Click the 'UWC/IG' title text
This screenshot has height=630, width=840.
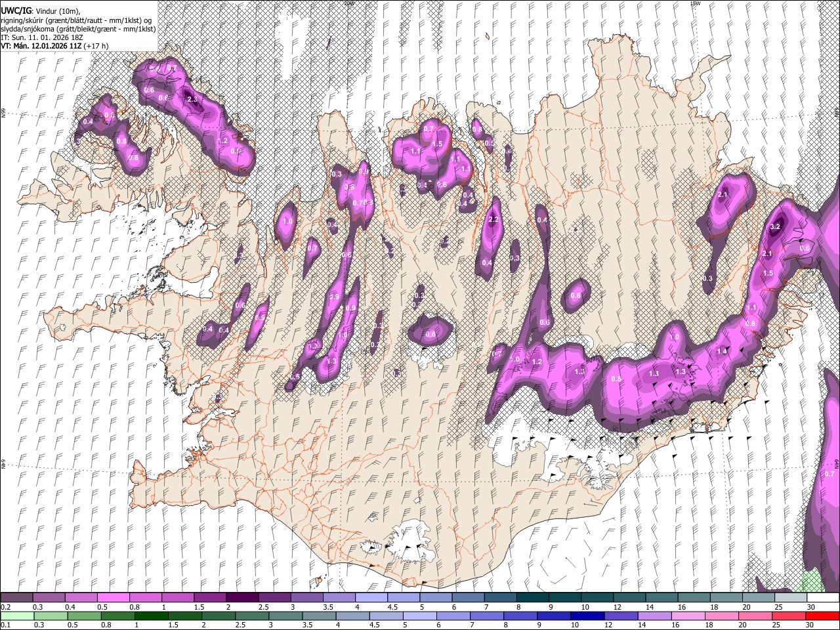click(15, 11)
